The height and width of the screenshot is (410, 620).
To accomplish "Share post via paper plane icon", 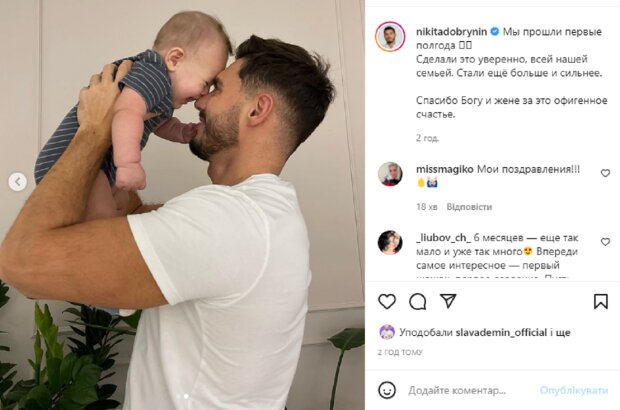I will pyautogui.click(x=448, y=301).
